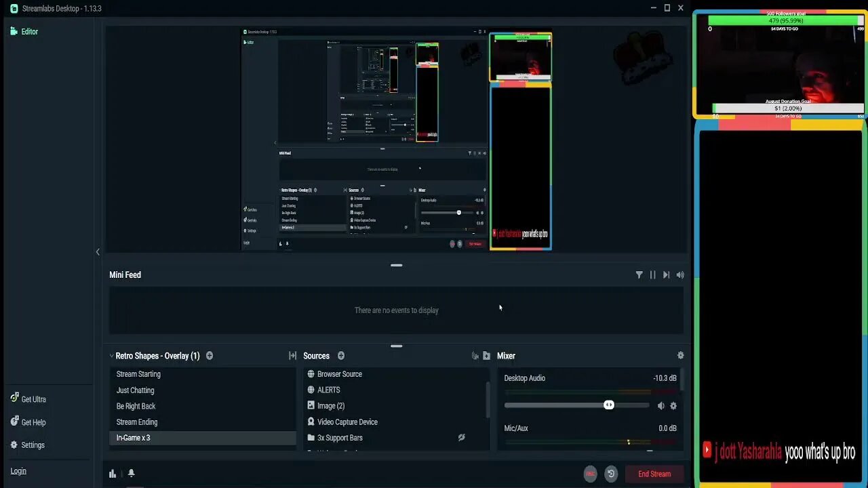Image resolution: width=868 pixels, height=488 pixels.
Task: Open notifications bell icon
Action: 132,473
